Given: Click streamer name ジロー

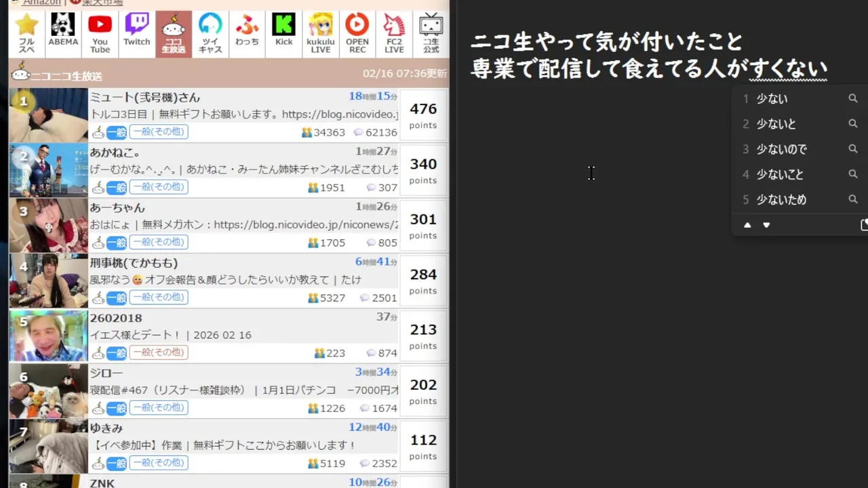Looking at the screenshot, I should [106, 373].
